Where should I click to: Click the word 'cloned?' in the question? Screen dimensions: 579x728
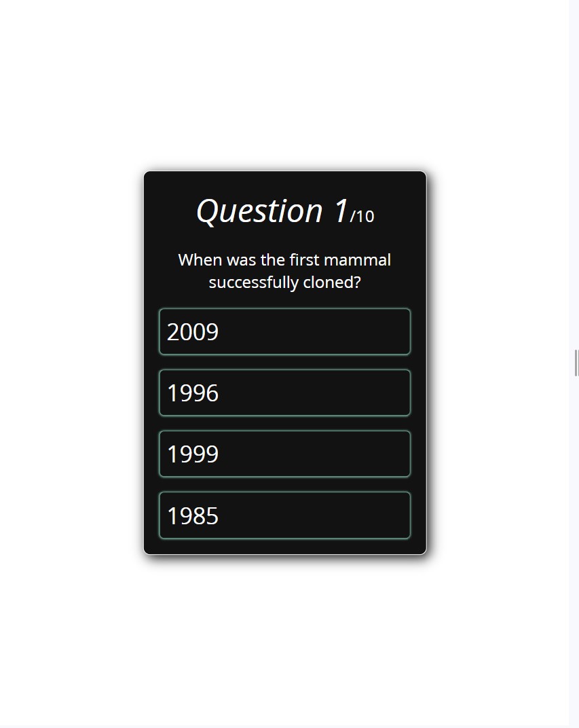(332, 283)
